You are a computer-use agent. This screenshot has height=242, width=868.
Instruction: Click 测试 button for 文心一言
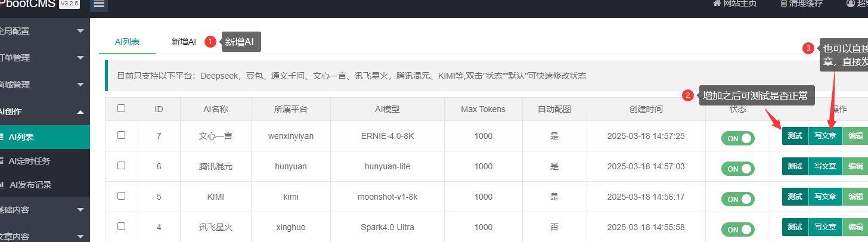click(795, 136)
